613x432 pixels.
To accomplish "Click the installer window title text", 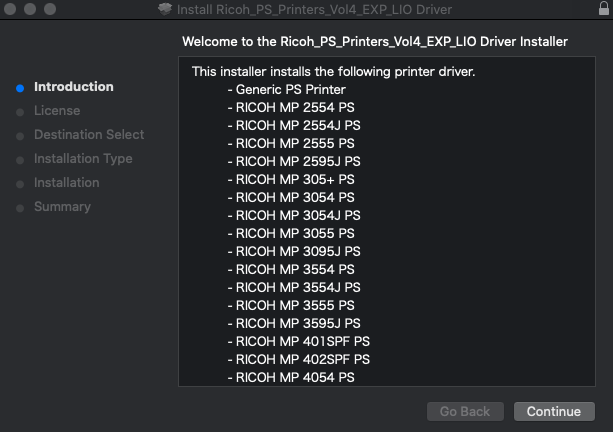I will coord(314,9).
